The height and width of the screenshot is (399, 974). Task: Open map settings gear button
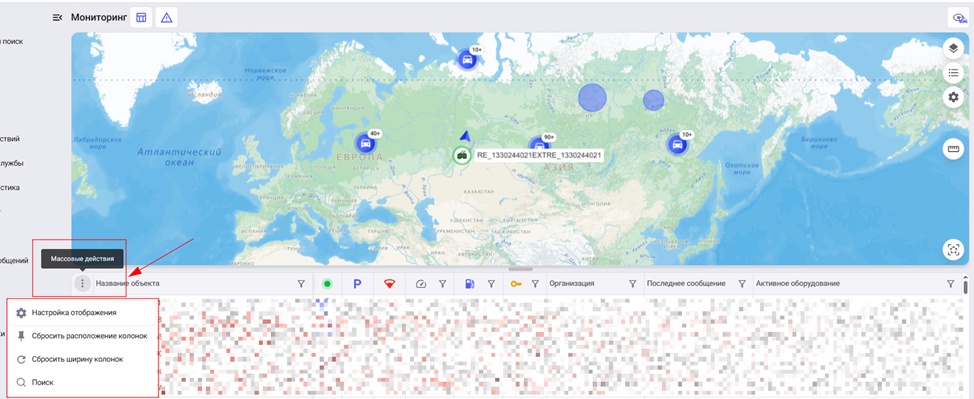pyautogui.click(x=953, y=97)
